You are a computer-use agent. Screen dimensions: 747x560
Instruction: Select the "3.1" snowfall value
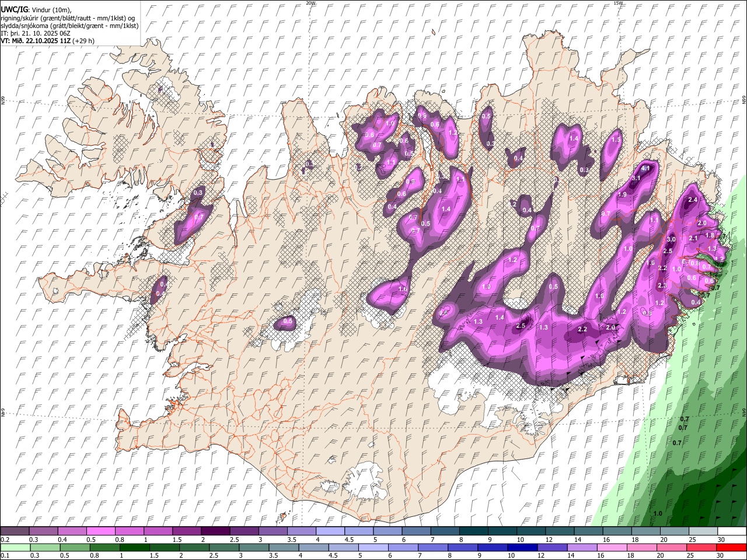click(x=637, y=178)
